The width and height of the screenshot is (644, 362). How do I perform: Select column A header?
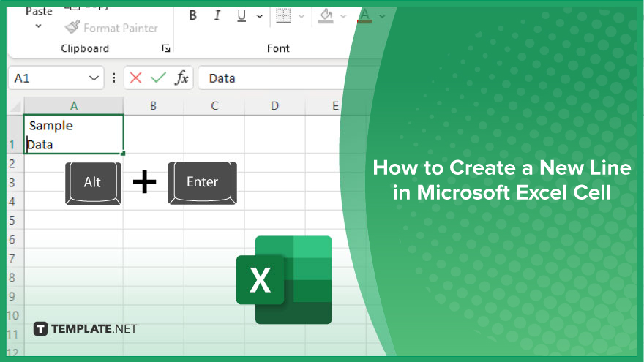tap(74, 106)
